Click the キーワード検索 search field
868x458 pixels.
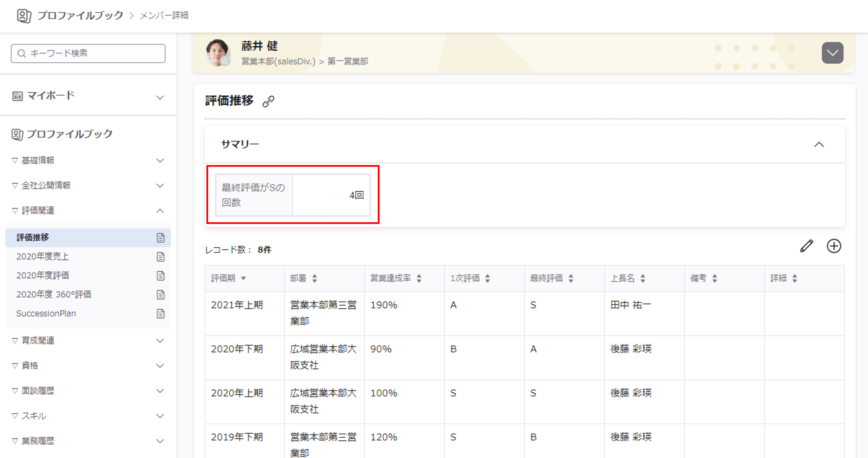pyautogui.click(x=88, y=53)
